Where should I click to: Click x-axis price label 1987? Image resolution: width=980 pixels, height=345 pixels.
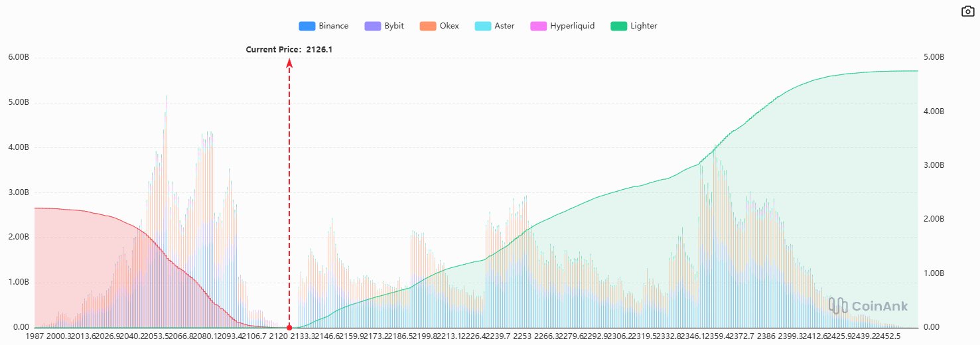tap(35, 337)
